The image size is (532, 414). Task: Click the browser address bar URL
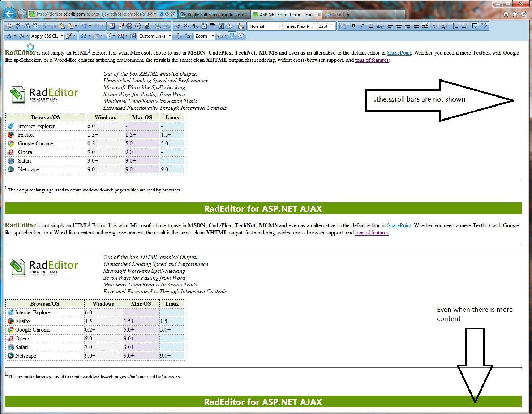click(x=90, y=14)
